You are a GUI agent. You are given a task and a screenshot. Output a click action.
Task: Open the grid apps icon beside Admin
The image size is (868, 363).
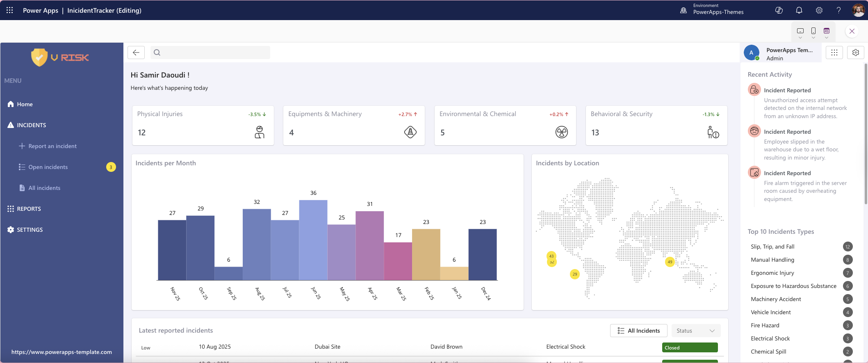coord(834,53)
